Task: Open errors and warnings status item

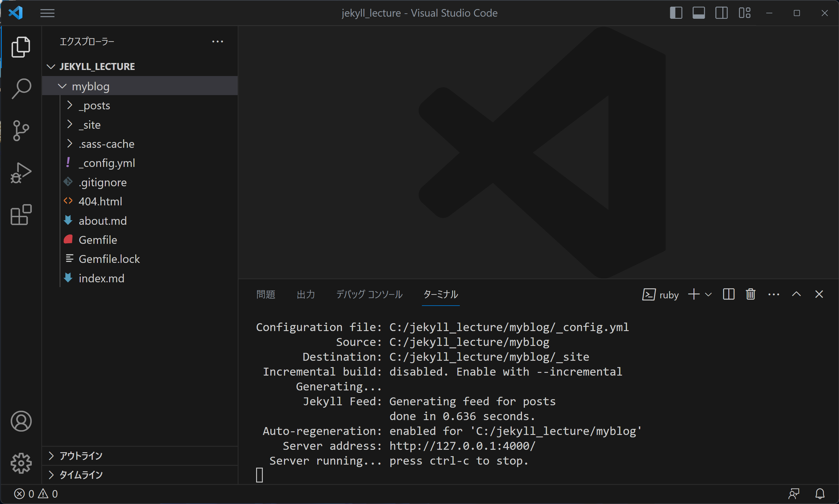Action: 36,494
